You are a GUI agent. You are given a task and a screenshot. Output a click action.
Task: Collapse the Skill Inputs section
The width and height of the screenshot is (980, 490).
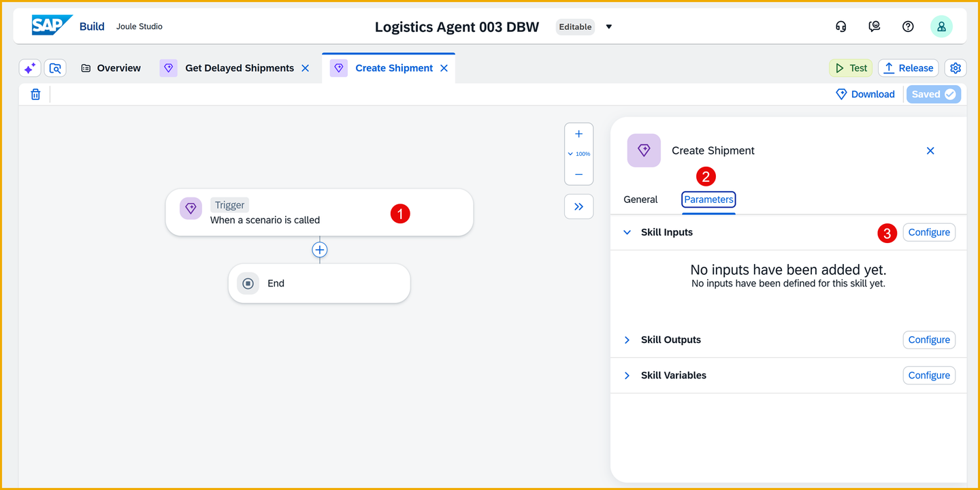pos(627,232)
